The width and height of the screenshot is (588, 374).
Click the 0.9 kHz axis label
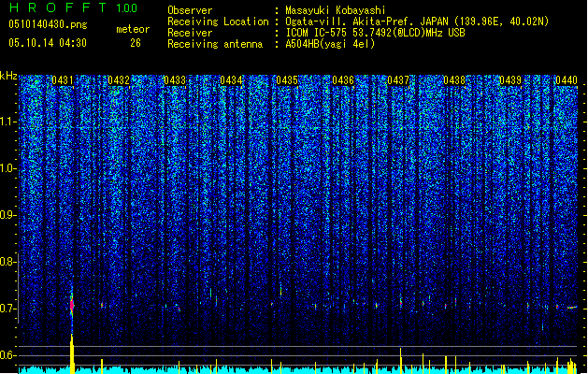(x=7, y=215)
